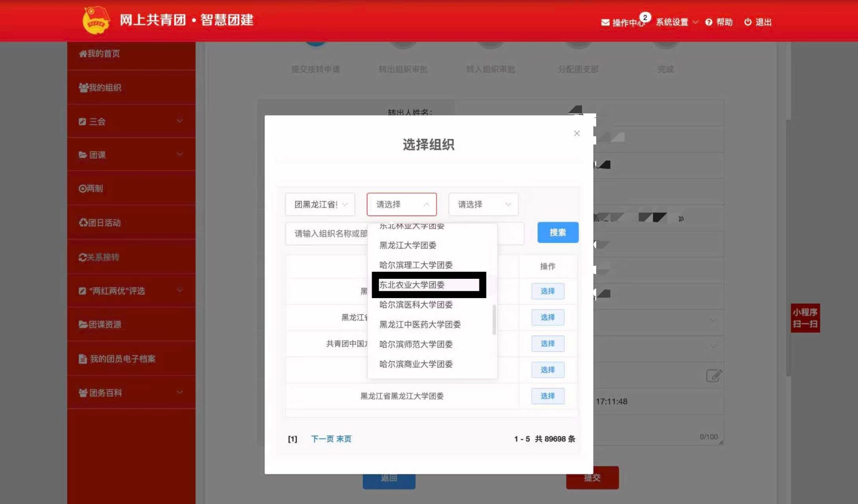Choose 黑龙江中医药大学团委 from dropdown list

pos(432,324)
